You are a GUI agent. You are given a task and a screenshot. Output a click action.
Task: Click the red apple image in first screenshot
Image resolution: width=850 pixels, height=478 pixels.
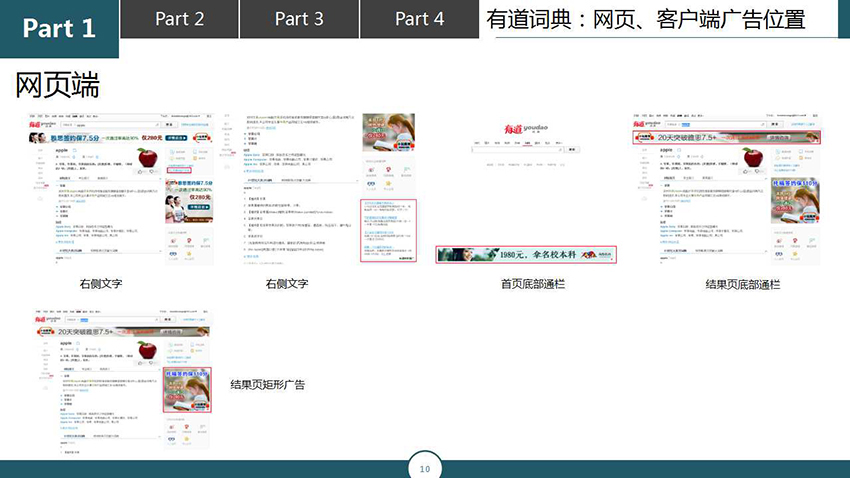pos(147,158)
